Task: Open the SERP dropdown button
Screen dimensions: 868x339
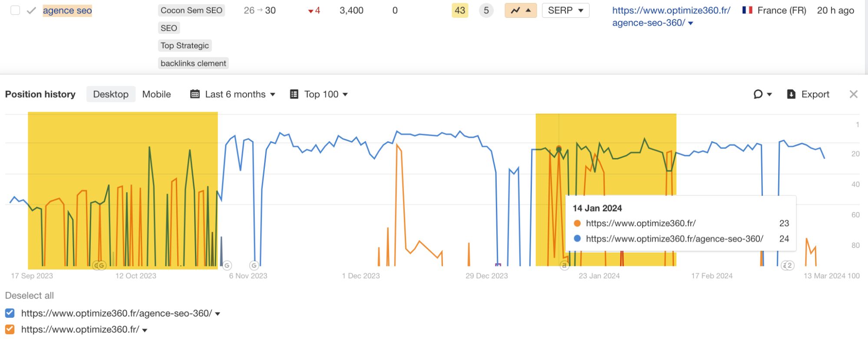Action: (565, 10)
